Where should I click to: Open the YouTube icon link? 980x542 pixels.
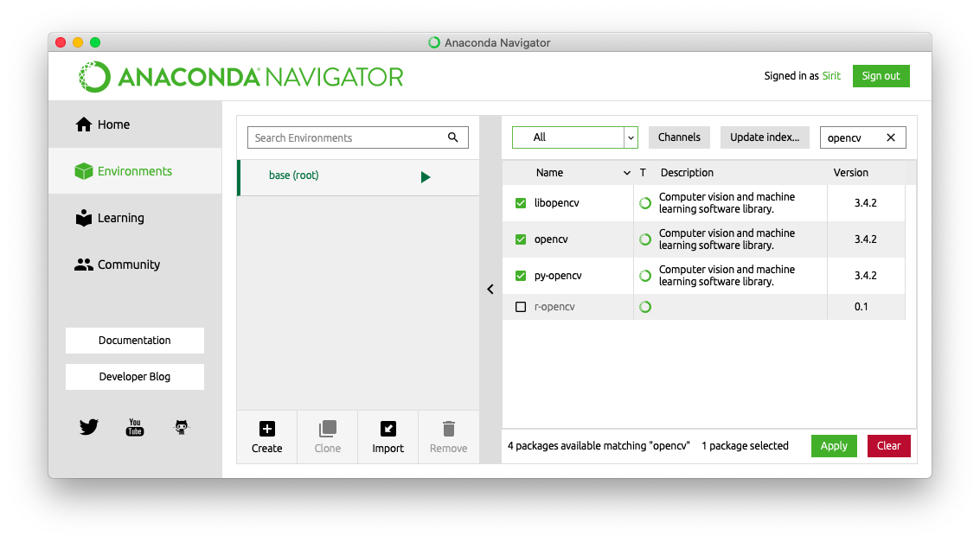[135, 427]
